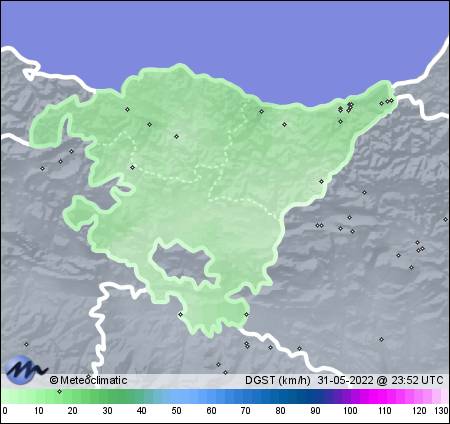Select the isolated station marker above the 110 scale label
450x424 pixels.
coord(381,339)
